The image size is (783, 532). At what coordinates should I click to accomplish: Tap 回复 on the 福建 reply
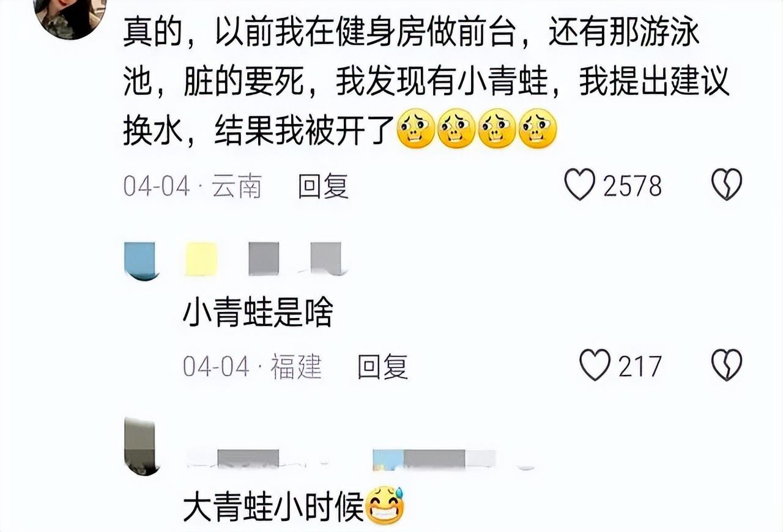point(382,366)
